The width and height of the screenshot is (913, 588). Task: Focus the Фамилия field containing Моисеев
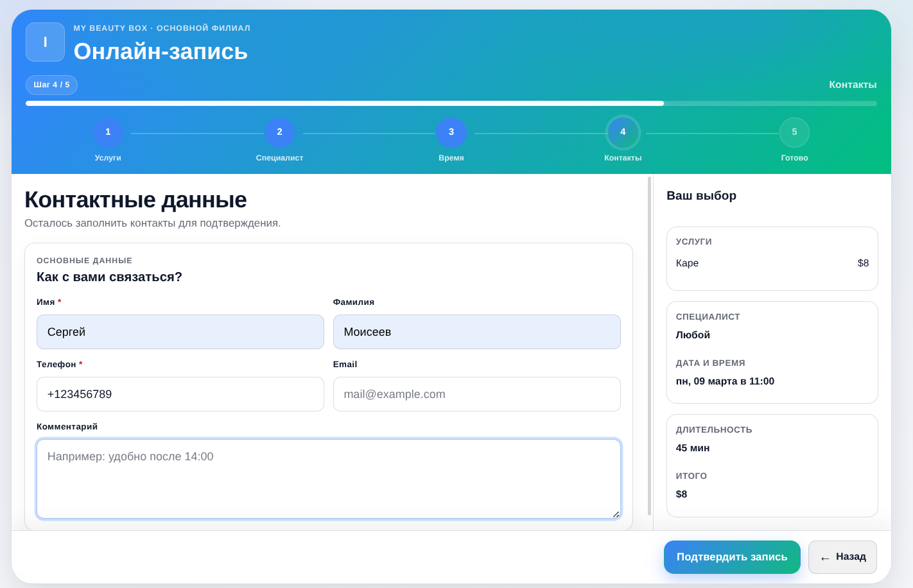tap(476, 332)
